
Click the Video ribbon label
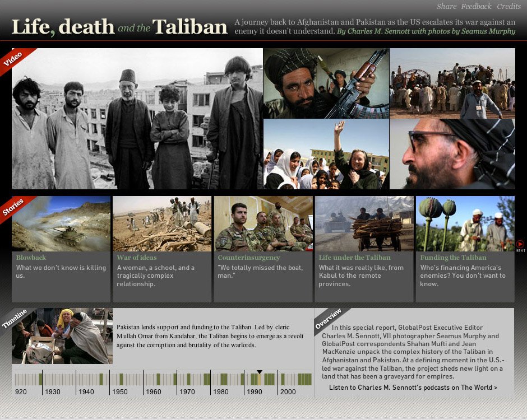coord(14,58)
